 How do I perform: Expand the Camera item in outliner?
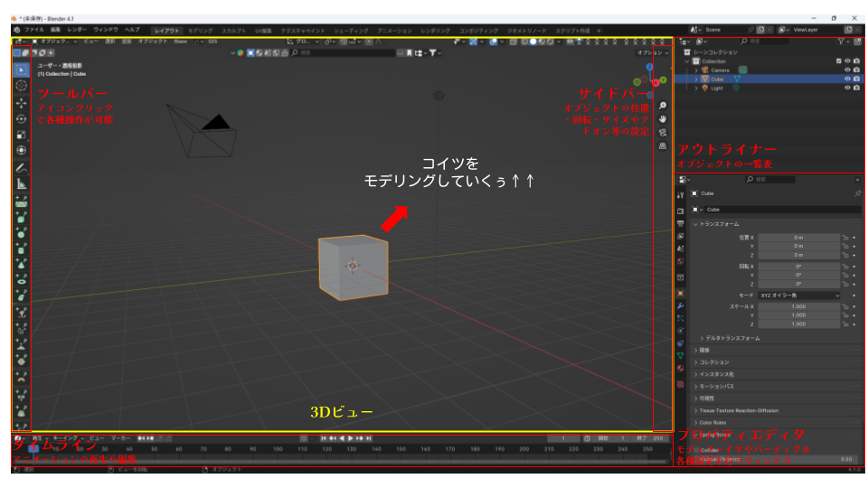[x=696, y=70]
